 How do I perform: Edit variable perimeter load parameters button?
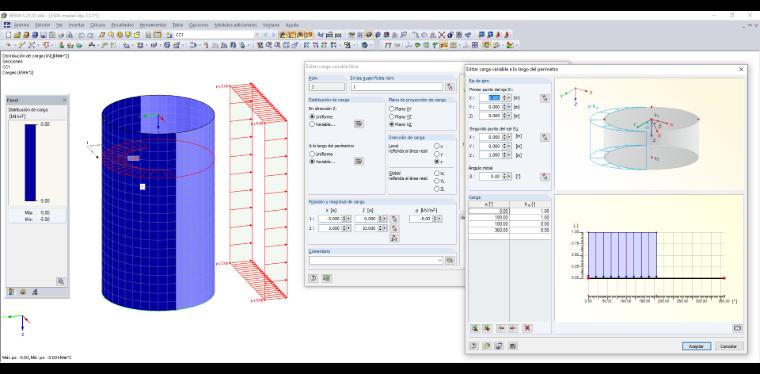click(359, 161)
